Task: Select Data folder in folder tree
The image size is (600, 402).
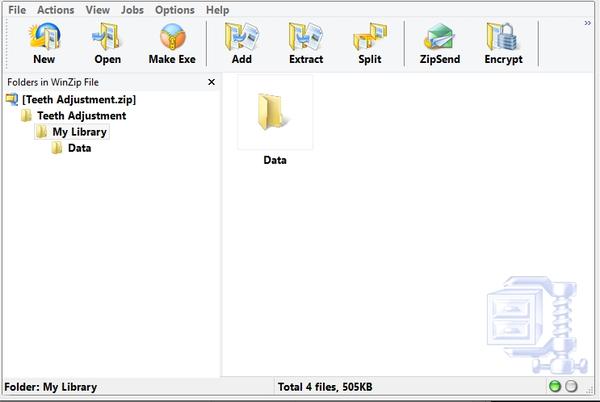Action: pyautogui.click(x=79, y=148)
